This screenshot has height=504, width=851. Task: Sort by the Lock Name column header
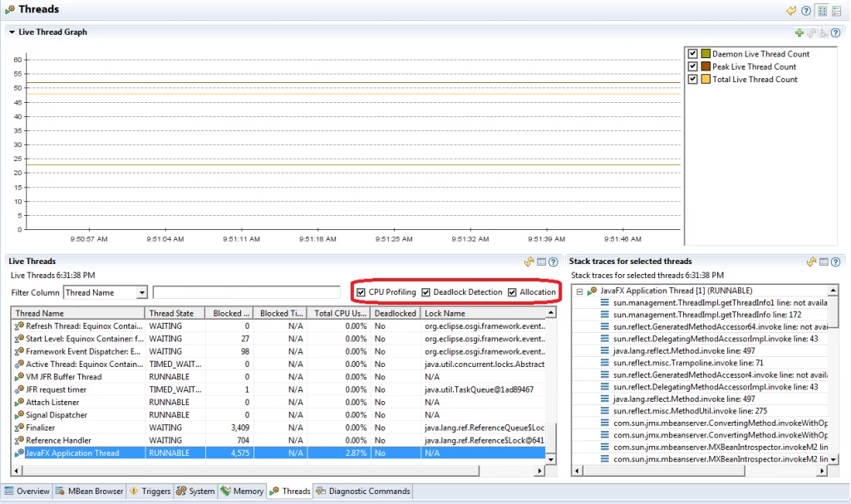pos(483,313)
